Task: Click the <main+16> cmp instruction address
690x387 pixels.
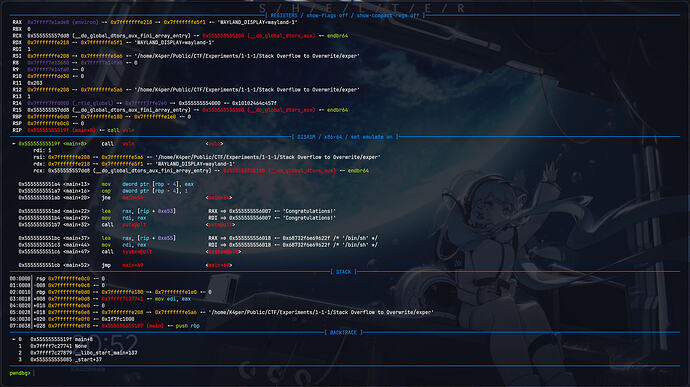Action: pyautogui.click(x=54, y=191)
